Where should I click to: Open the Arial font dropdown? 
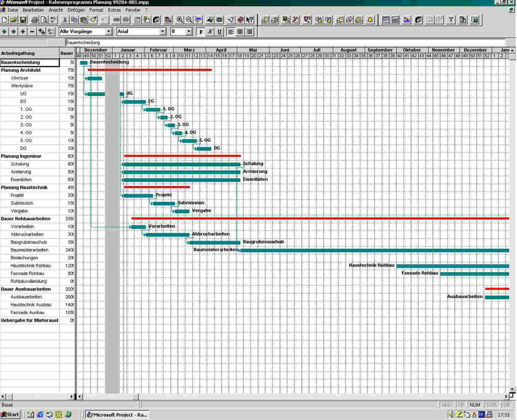(163, 32)
